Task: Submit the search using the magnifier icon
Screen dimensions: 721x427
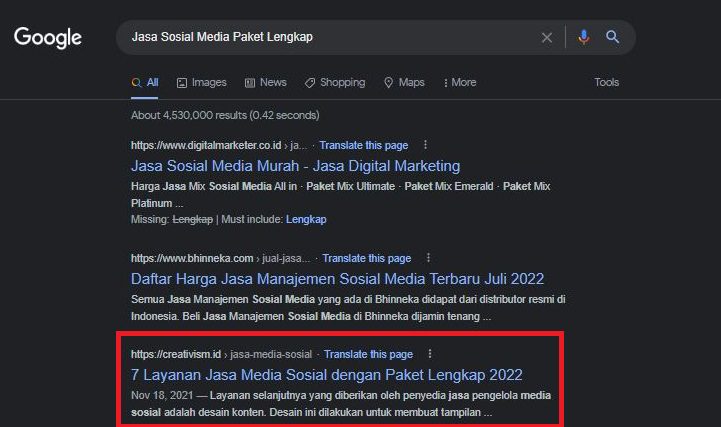Action: pos(612,37)
